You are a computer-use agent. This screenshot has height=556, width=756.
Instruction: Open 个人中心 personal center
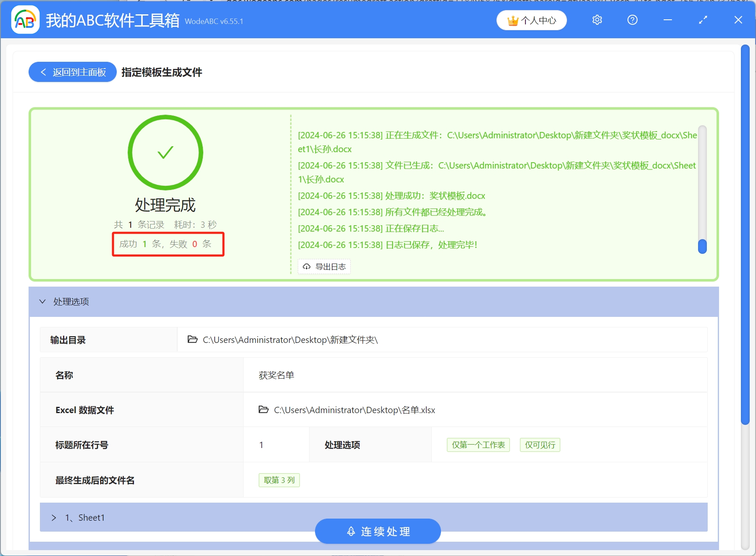click(531, 20)
